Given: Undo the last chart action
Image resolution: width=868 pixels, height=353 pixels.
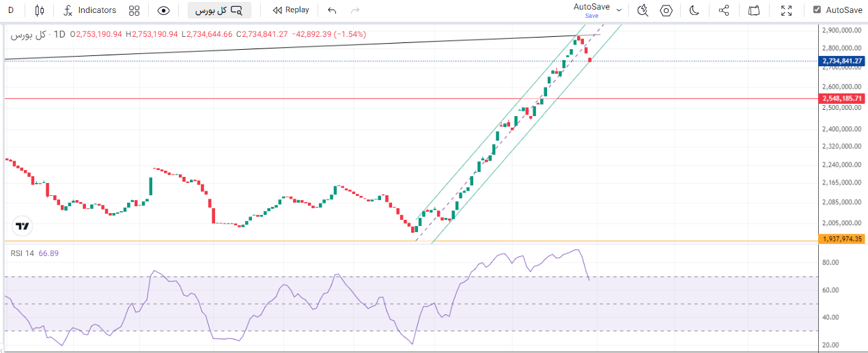Looking at the screenshot, I should (332, 10).
